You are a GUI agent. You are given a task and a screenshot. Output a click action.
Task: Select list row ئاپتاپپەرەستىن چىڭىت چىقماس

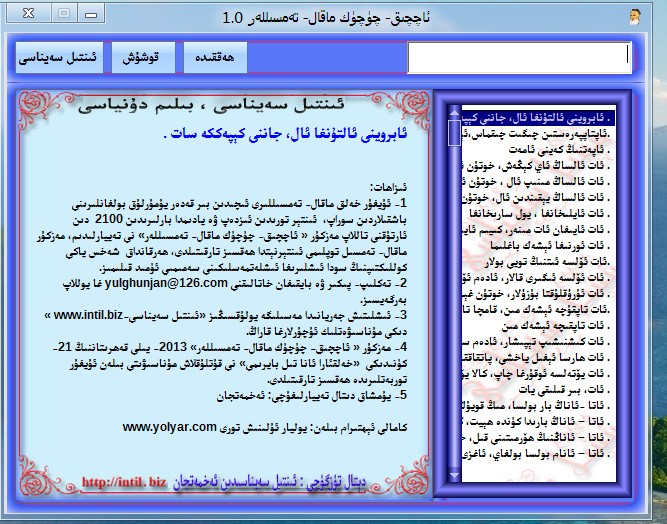click(539, 134)
